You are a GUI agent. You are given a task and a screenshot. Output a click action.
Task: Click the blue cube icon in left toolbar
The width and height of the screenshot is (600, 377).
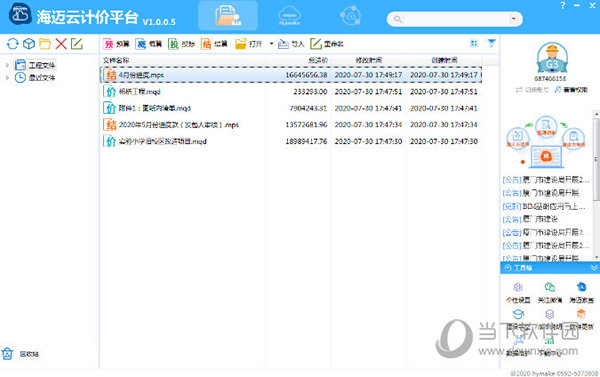click(x=29, y=44)
